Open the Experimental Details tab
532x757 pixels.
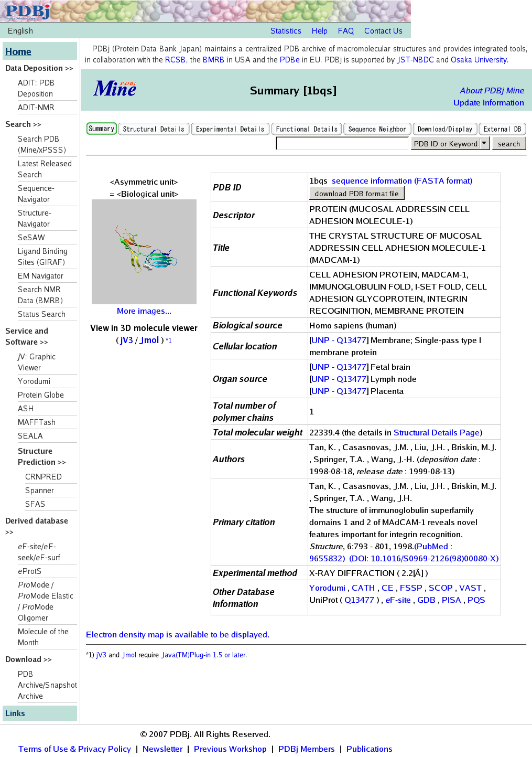230,129
